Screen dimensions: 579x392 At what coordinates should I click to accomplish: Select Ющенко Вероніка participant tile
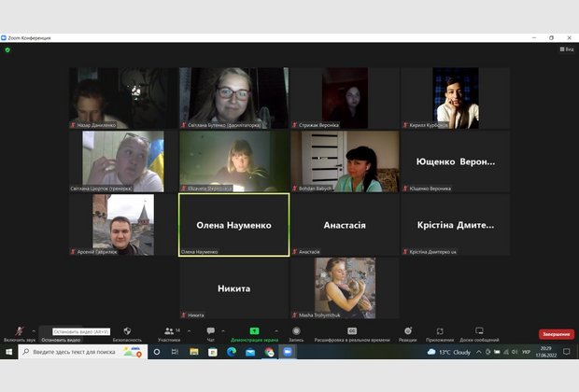tap(456, 161)
